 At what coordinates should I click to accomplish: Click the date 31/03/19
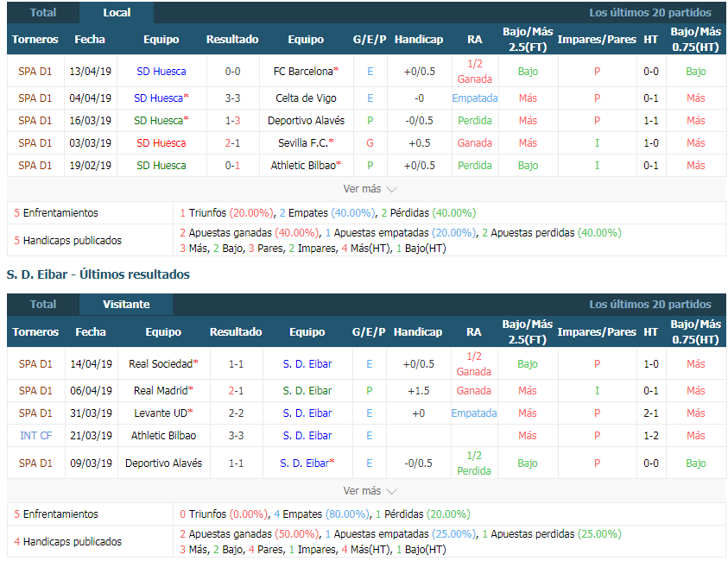(x=91, y=413)
